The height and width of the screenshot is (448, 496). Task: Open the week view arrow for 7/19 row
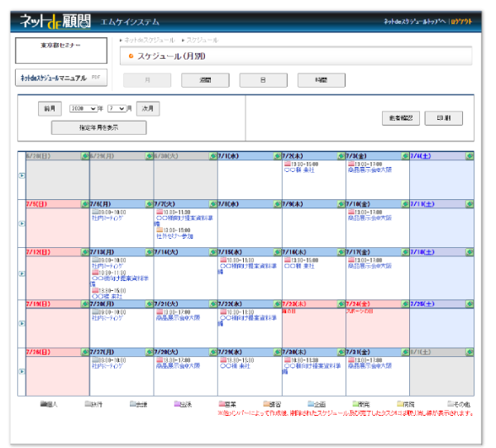coord(21,323)
